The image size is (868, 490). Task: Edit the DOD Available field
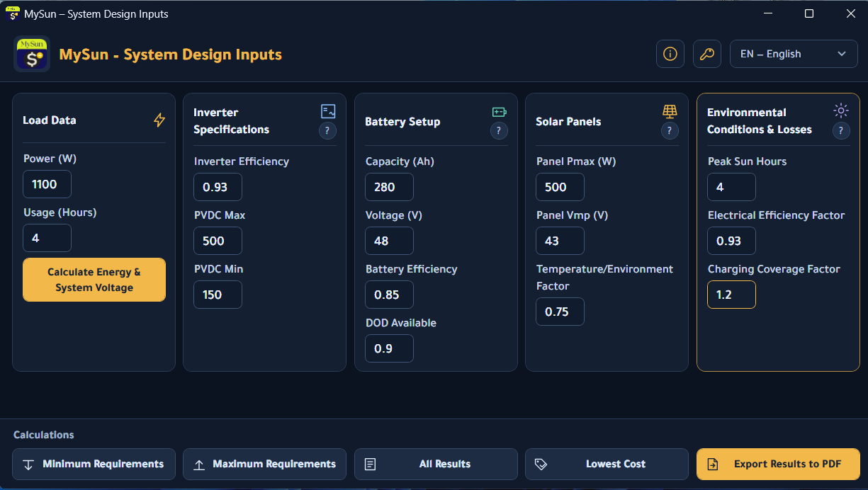click(x=390, y=348)
